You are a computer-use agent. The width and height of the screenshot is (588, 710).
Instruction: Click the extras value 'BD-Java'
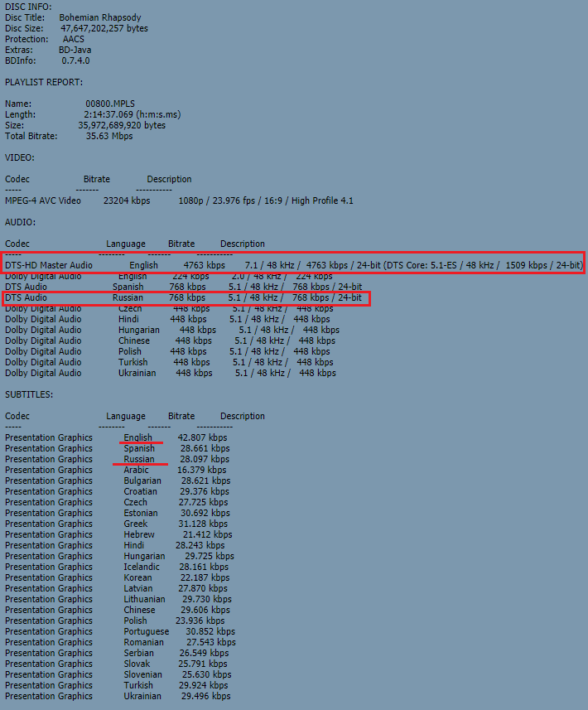click(x=75, y=51)
